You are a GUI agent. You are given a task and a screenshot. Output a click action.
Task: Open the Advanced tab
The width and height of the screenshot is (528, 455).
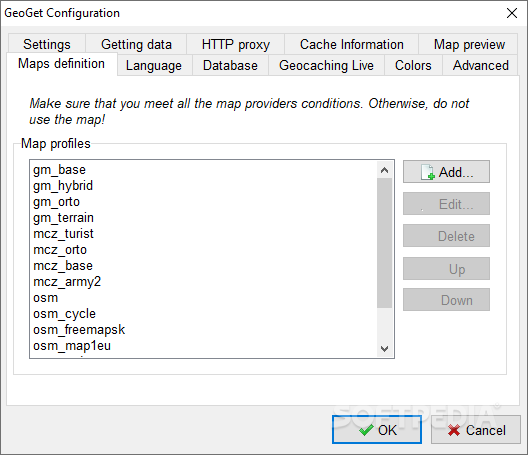pyautogui.click(x=481, y=65)
